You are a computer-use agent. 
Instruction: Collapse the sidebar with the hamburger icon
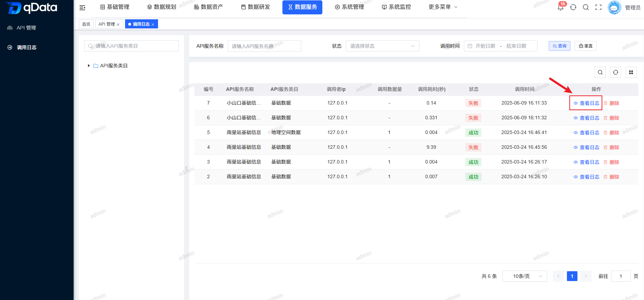(x=82, y=7)
